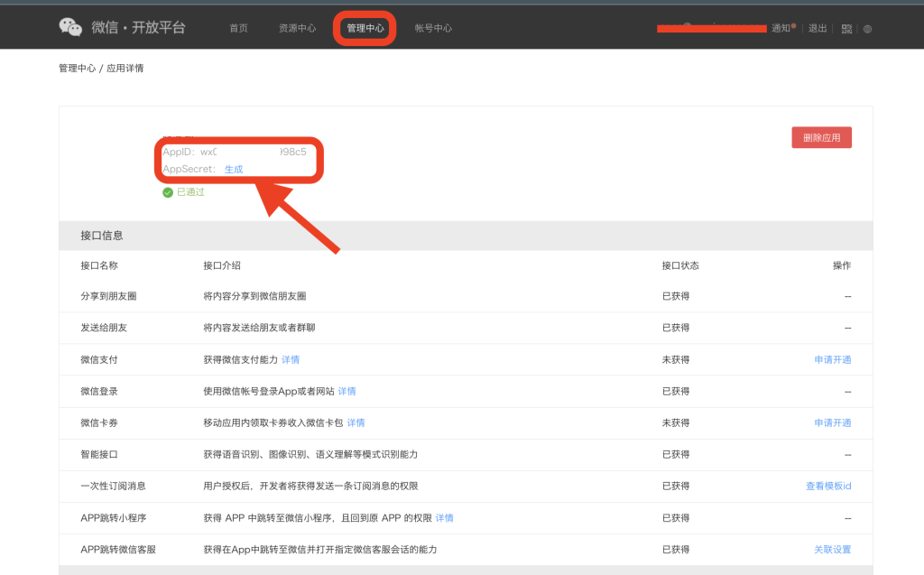Image resolution: width=924 pixels, height=575 pixels.
Task: Open 详情 link for 微信登录
Action: 347,391
